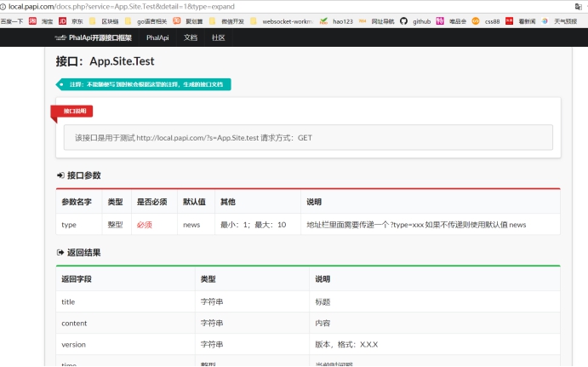Open the JD 京东 bookmark icon

coord(62,21)
